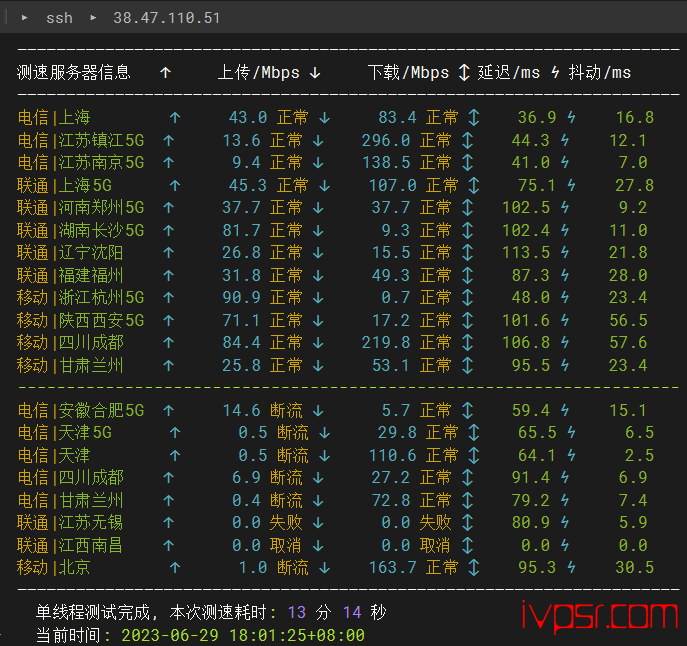The height and width of the screenshot is (646, 687).
Task: Select the 移动|陕西西安5G row label
Action: point(81,321)
